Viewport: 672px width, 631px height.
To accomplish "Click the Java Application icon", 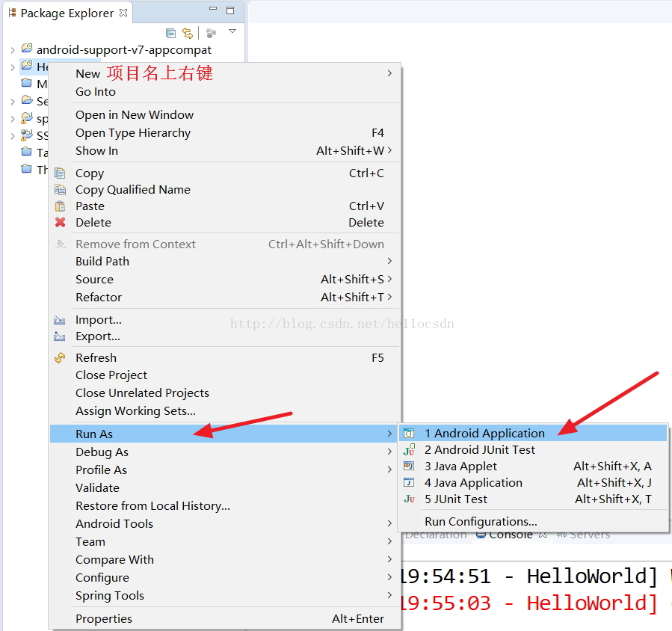I will (410, 483).
